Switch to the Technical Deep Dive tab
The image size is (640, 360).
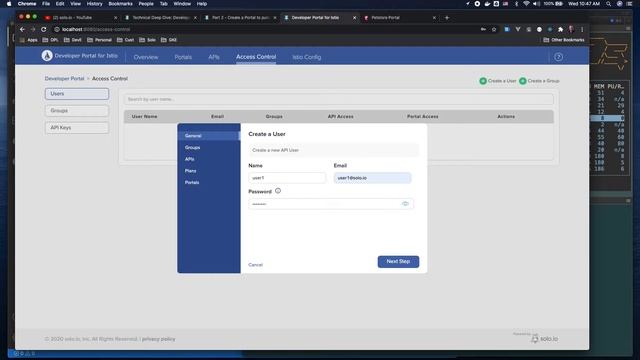pyautogui.click(x=160, y=18)
